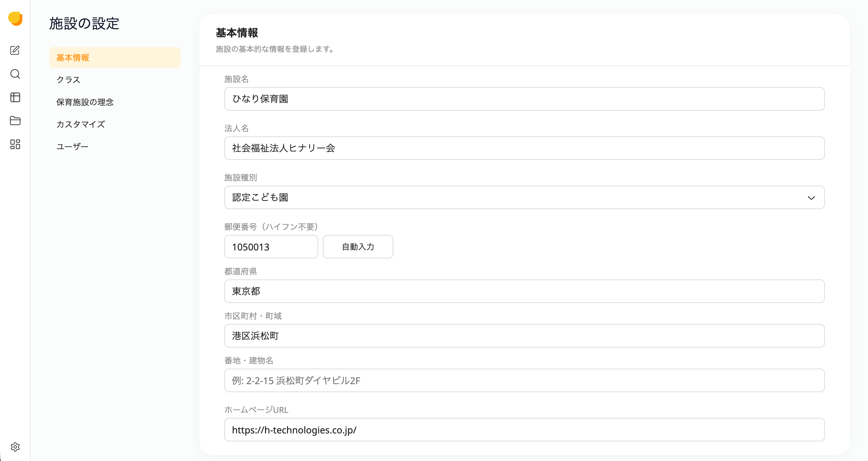Click the ホームページURL input field
Viewport: 868px width, 461px height.
524,430
